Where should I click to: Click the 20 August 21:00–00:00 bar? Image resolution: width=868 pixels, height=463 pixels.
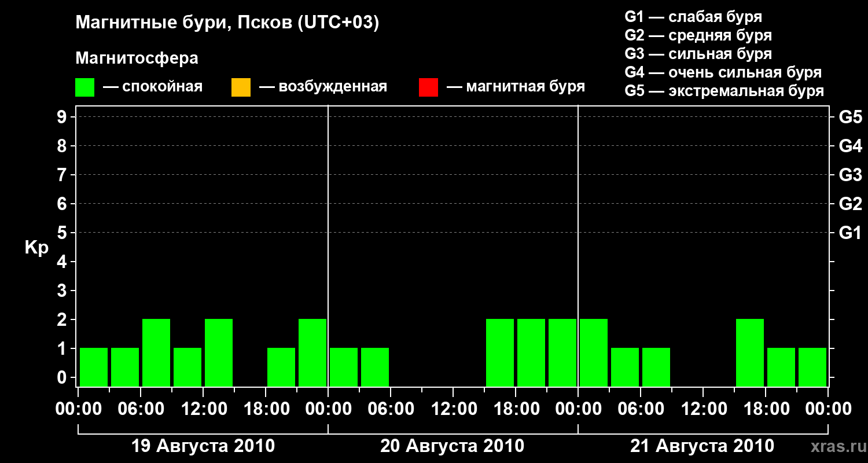(562, 352)
